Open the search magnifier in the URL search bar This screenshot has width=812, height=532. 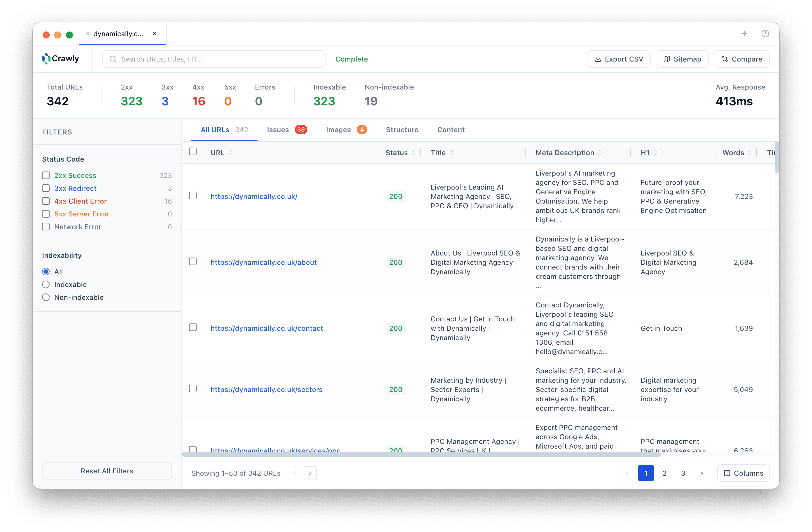click(113, 59)
